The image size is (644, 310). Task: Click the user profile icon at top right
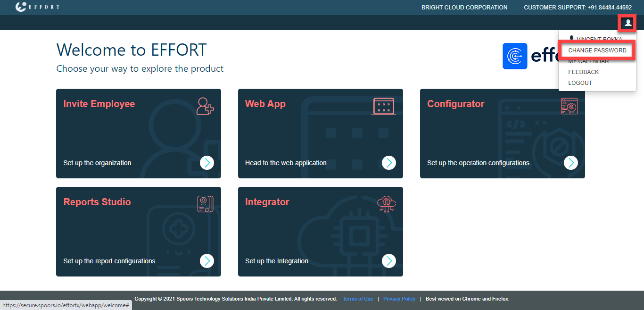click(x=627, y=23)
